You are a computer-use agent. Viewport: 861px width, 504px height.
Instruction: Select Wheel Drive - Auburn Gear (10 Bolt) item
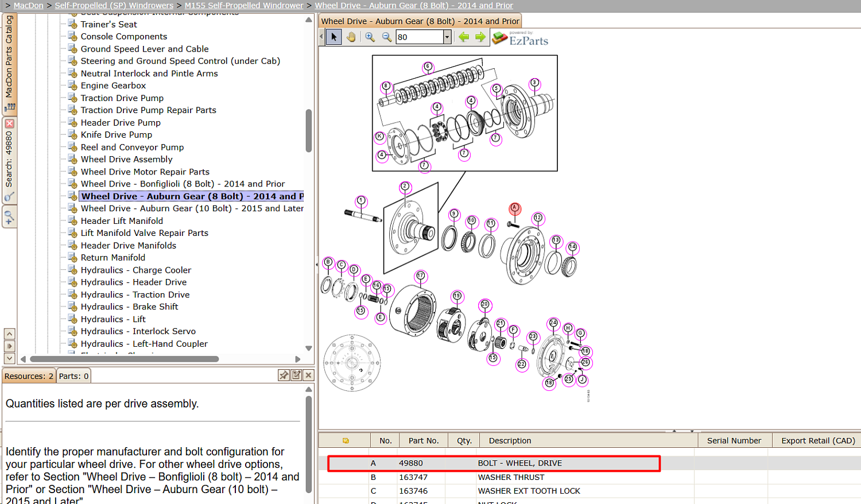[192, 208]
